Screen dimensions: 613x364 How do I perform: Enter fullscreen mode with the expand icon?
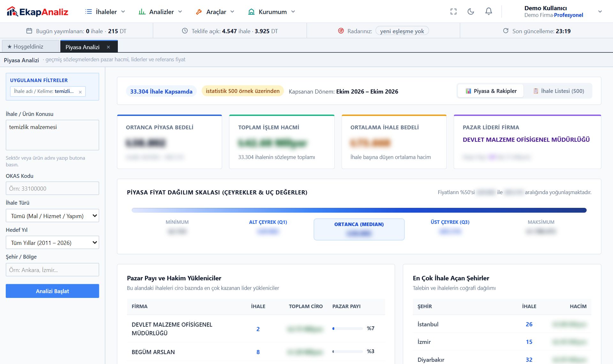click(453, 11)
